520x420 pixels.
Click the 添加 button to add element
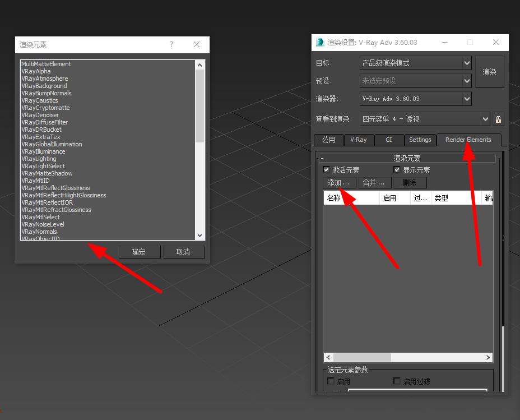click(x=339, y=182)
